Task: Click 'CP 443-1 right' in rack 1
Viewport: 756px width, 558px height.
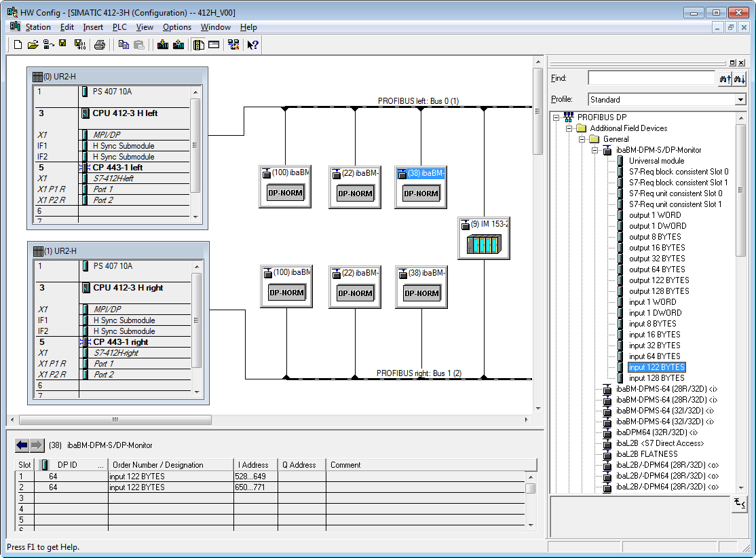Action: (x=121, y=342)
